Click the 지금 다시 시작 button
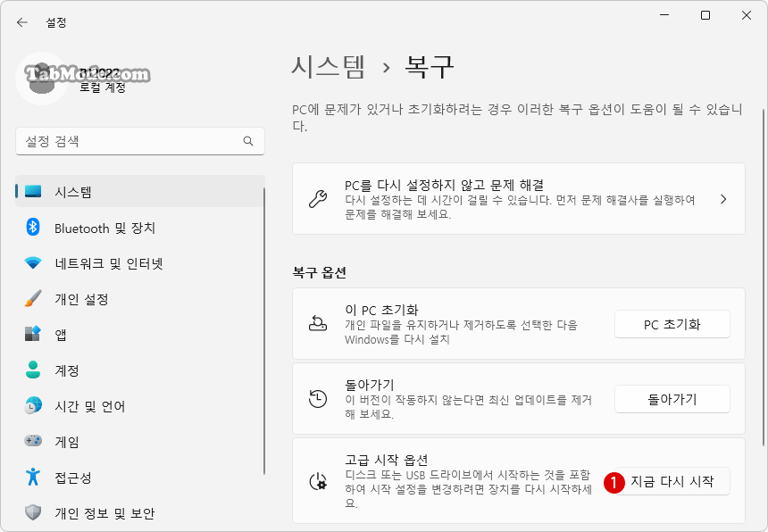 click(x=672, y=481)
